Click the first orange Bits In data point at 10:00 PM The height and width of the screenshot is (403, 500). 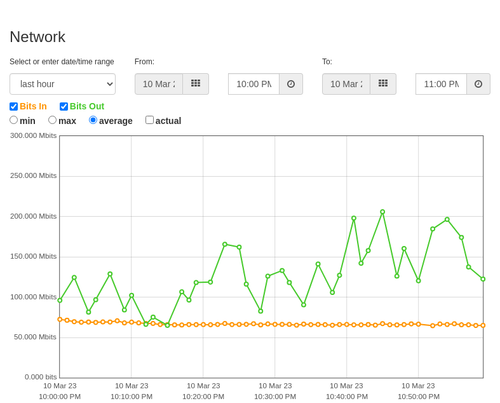(60, 319)
